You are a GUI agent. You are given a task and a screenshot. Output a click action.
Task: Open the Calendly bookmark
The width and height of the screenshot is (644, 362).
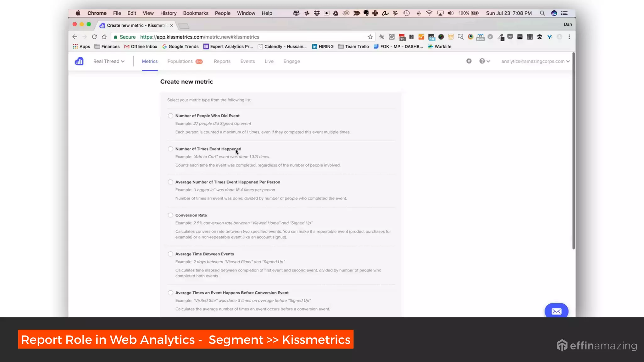pyautogui.click(x=282, y=47)
